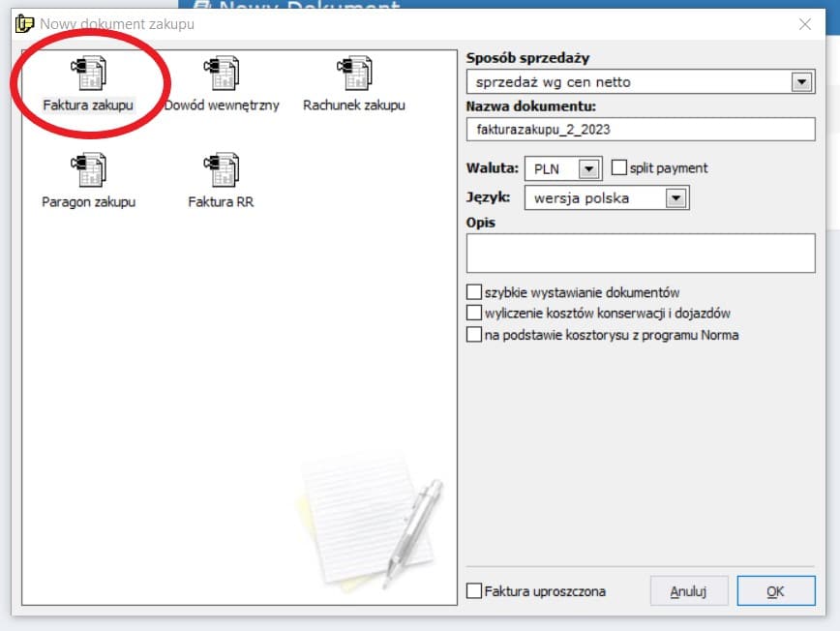Click the Faktura zakupu label text
This screenshot has width=840, height=631.
point(88,105)
